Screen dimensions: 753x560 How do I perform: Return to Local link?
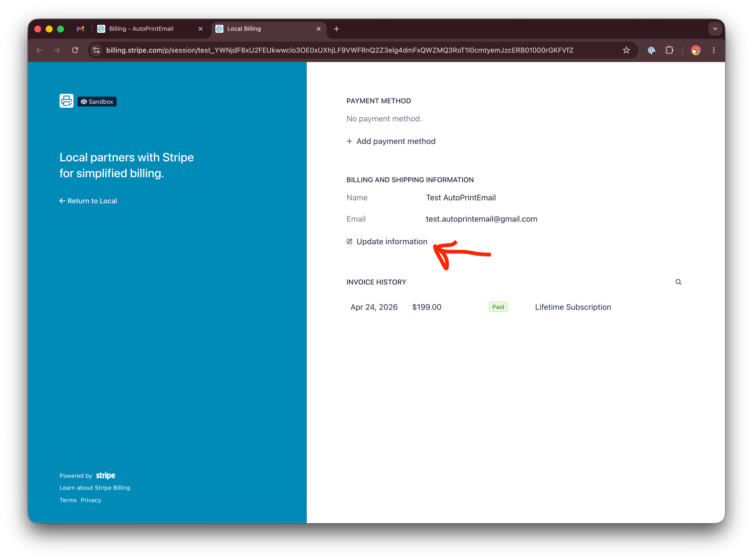tap(88, 201)
